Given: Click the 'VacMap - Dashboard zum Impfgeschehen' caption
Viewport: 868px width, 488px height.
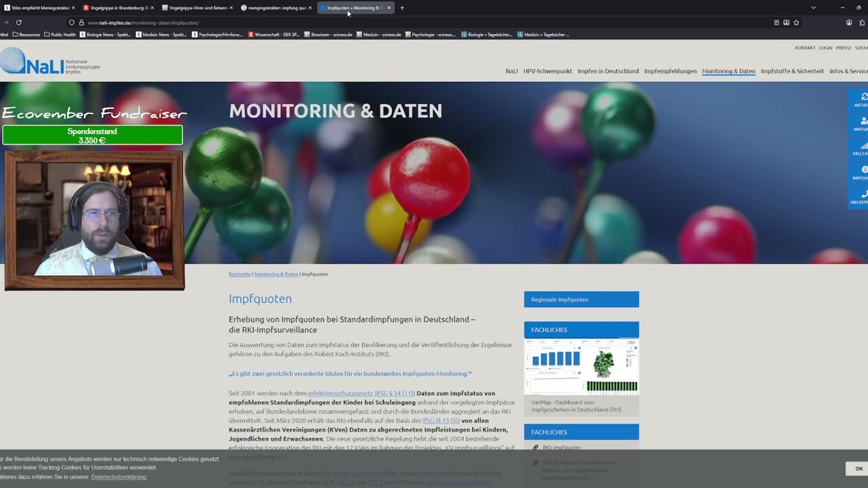Looking at the screenshot, I should coord(576,406).
